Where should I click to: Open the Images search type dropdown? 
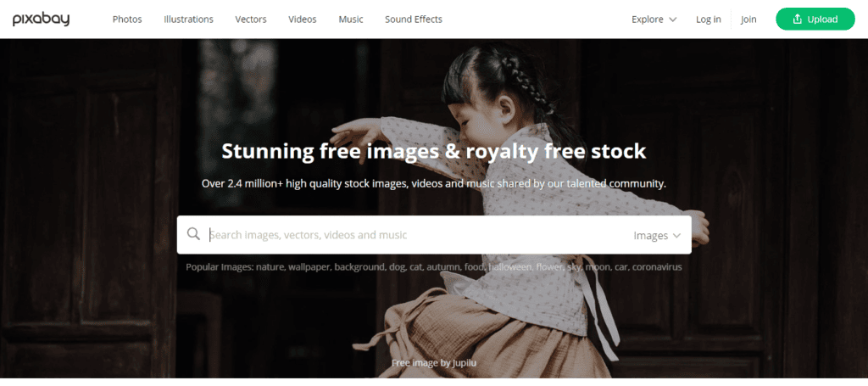pos(657,235)
